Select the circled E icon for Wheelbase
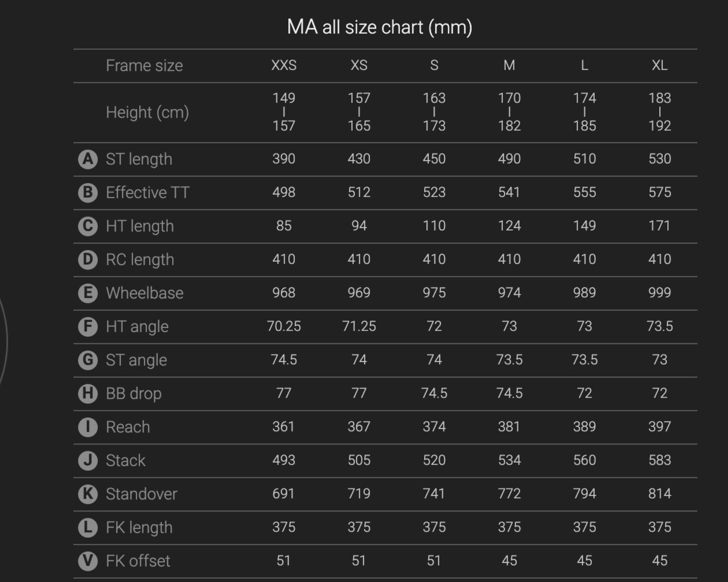Viewport: 728px width, 582px height. 88,293
